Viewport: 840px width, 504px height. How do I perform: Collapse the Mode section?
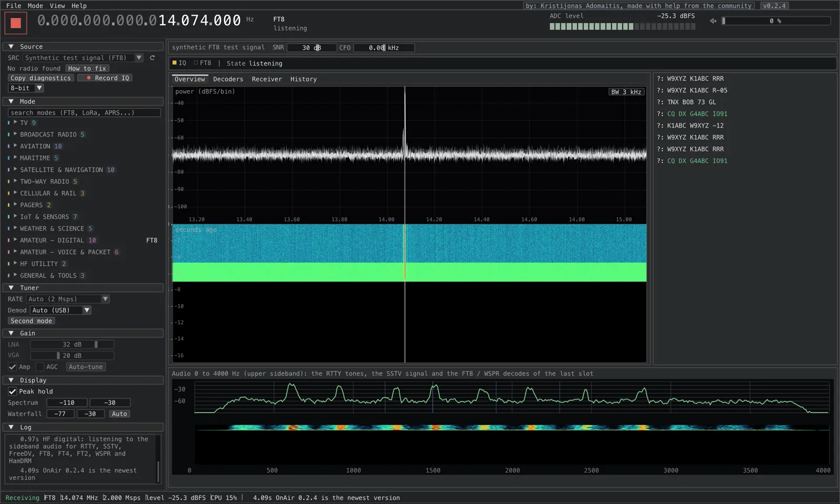pyautogui.click(x=11, y=101)
